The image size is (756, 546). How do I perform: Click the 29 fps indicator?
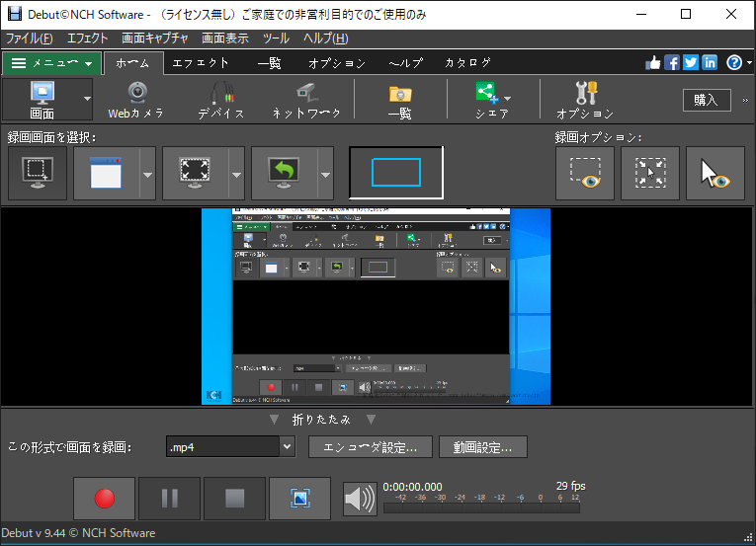tap(571, 486)
